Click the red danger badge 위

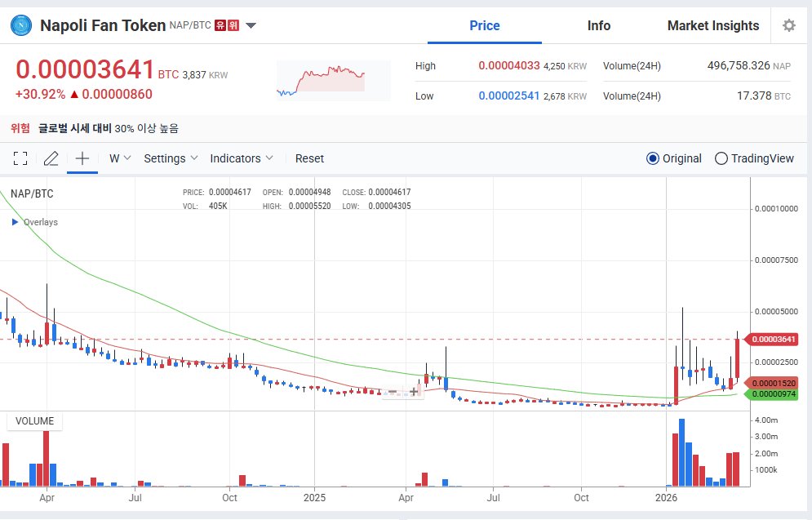click(x=233, y=24)
